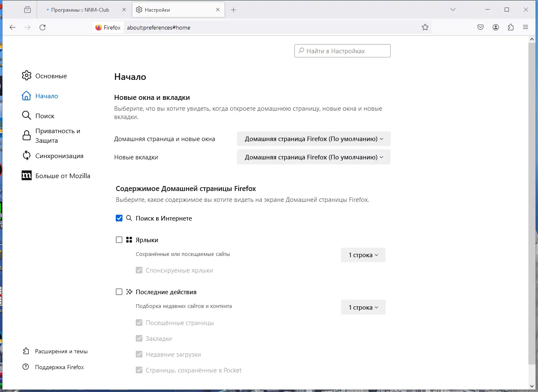Open the Extensions puzzle icon
The width and height of the screenshot is (538, 392).
click(x=511, y=27)
